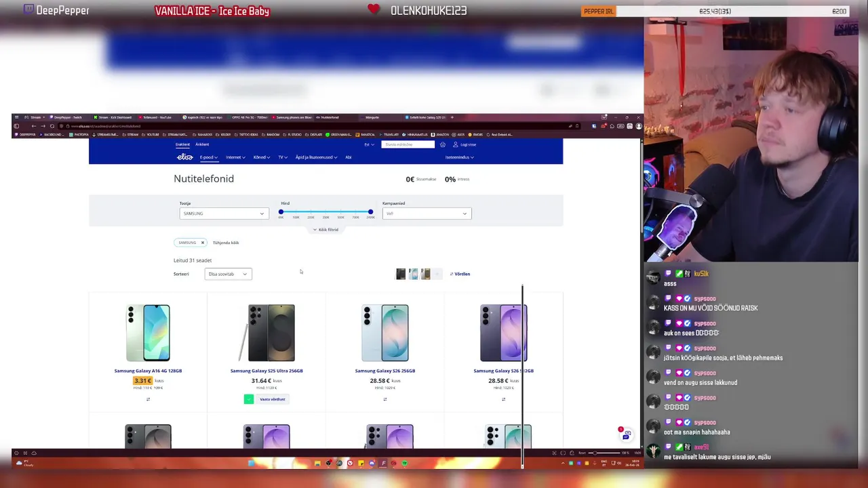Click the Galaxy S25 Ultra phone image
Image resolution: width=868 pixels, height=488 pixels.
pyautogui.click(x=267, y=333)
